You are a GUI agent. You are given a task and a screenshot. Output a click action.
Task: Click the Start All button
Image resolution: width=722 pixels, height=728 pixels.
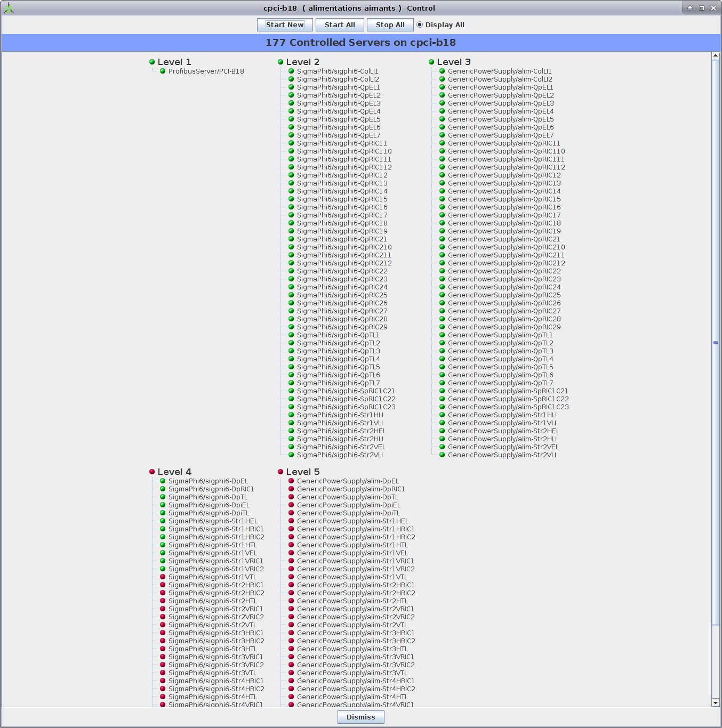point(340,25)
